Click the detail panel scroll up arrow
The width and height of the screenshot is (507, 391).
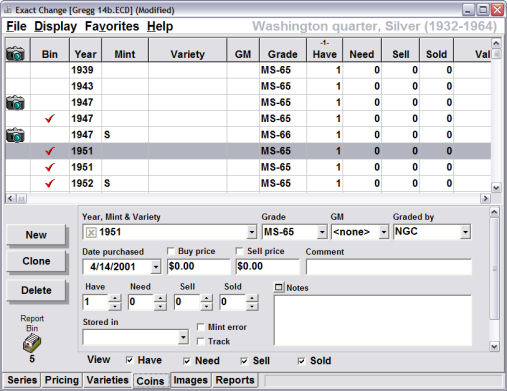[494, 212]
